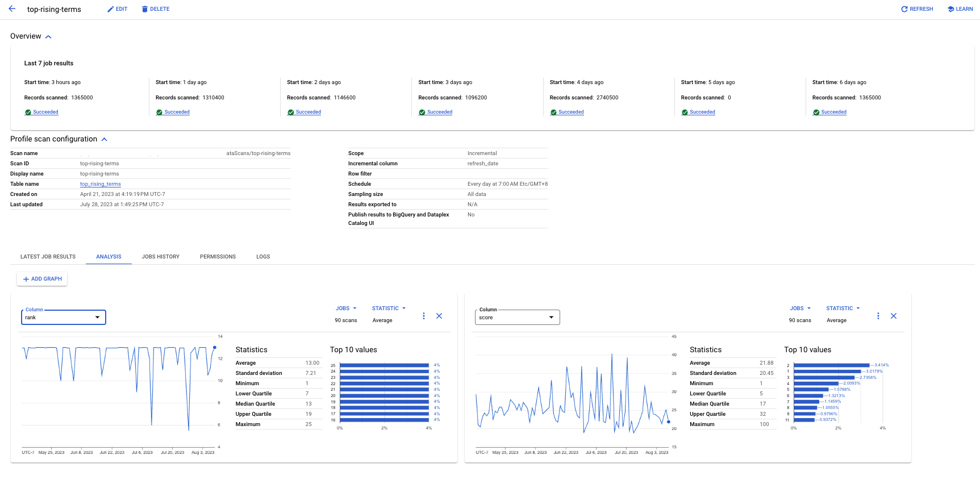Refresh the scan page

pos(917,9)
